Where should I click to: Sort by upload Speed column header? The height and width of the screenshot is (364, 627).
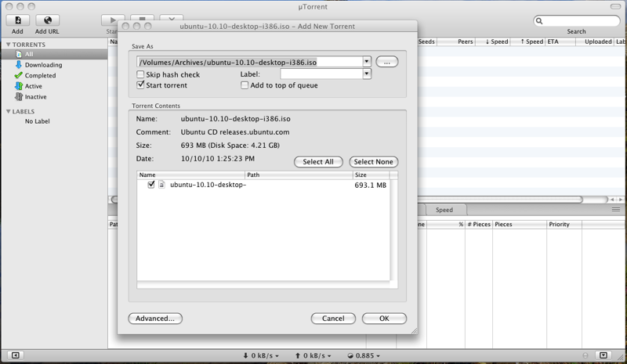527,41
